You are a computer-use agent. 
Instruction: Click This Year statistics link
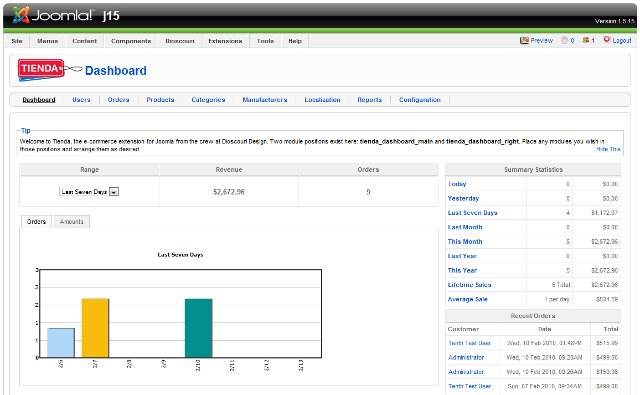pyautogui.click(x=462, y=270)
